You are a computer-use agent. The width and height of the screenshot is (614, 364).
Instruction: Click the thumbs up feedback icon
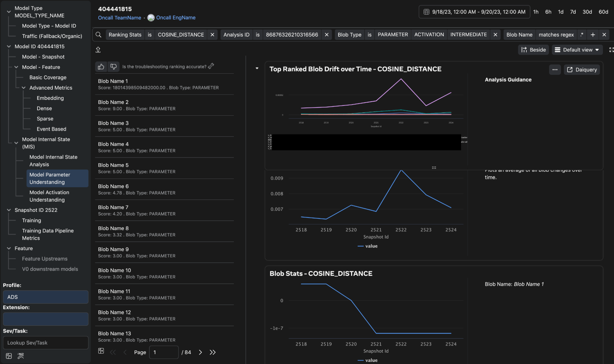click(101, 67)
